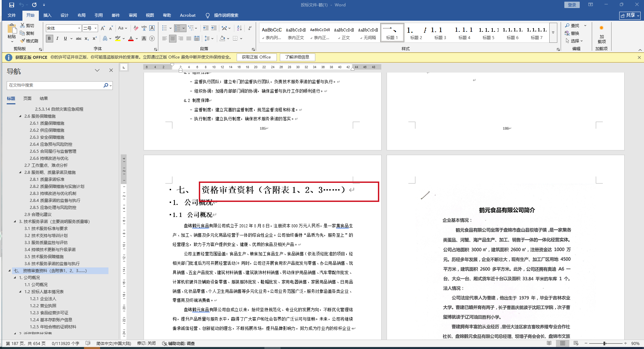Align text to the left

coord(164,38)
